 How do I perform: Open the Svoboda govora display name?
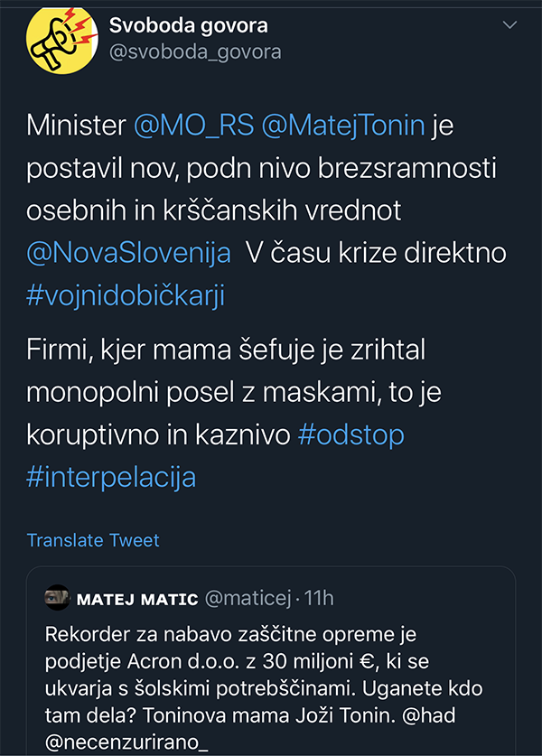click(188, 25)
